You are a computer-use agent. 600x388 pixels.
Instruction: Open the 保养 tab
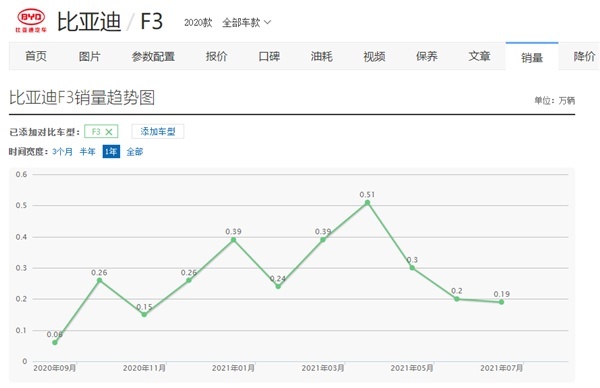click(427, 56)
